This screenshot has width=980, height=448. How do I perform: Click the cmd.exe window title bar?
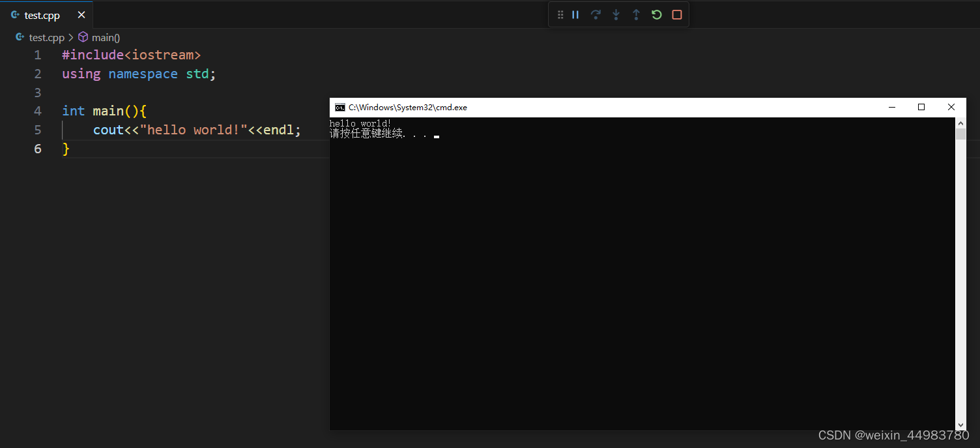tap(652, 107)
